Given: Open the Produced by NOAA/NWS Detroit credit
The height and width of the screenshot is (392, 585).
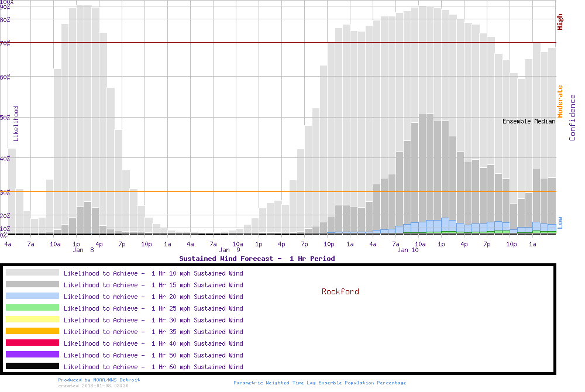Looking at the screenshot, I should tap(99, 380).
